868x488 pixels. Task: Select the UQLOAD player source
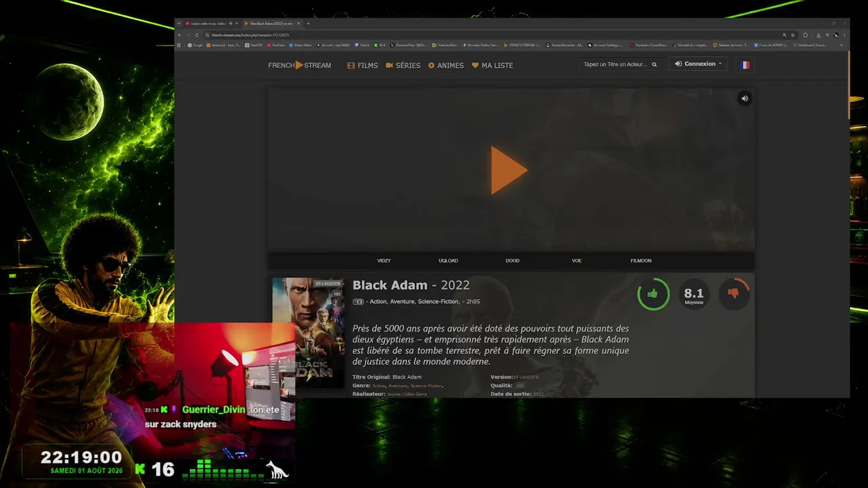[x=448, y=260]
